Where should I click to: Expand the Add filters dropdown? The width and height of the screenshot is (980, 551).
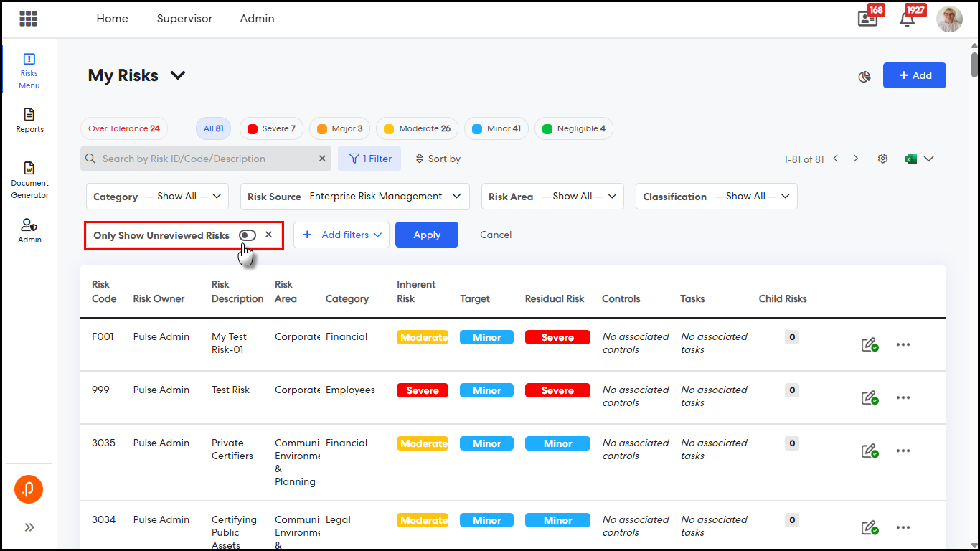pyautogui.click(x=341, y=235)
